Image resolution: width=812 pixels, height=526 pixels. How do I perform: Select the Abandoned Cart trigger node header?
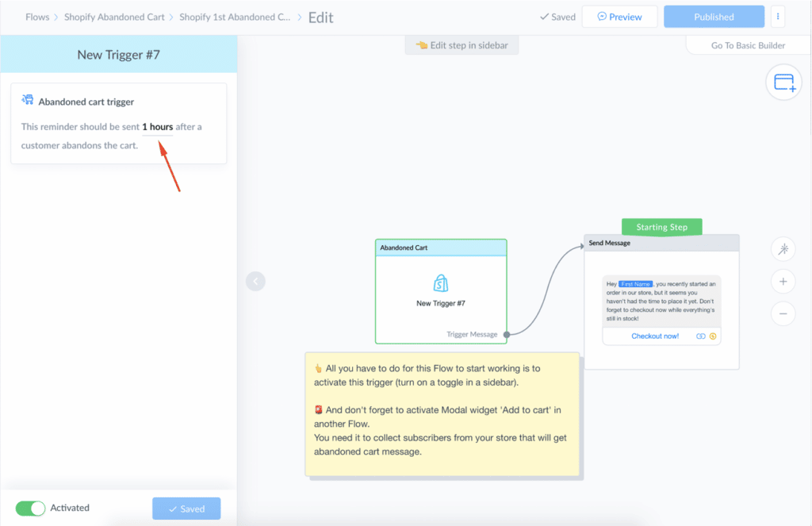click(441, 248)
